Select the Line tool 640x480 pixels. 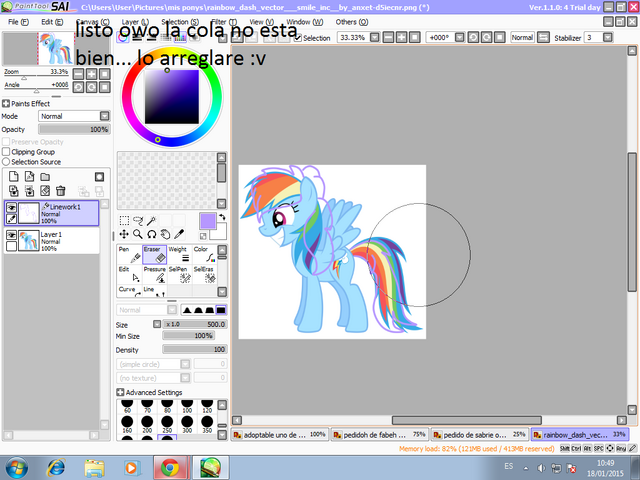point(154,291)
